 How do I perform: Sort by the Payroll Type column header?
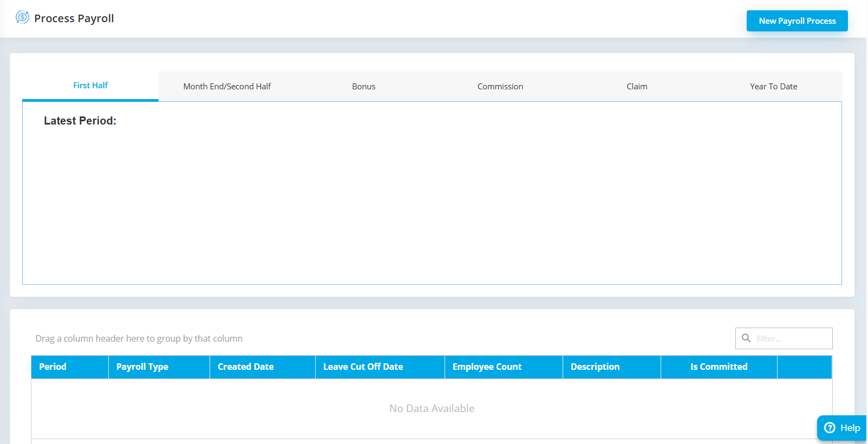tap(142, 367)
